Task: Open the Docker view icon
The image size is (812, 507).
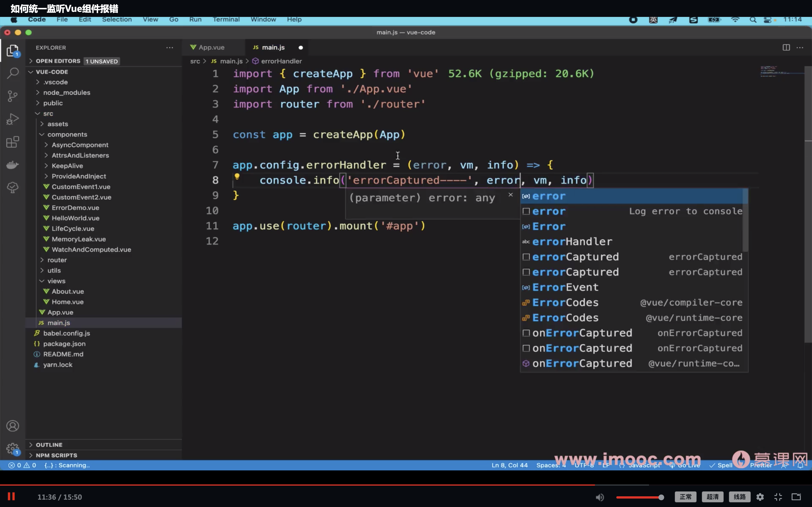Action: (x=13, y=165)
